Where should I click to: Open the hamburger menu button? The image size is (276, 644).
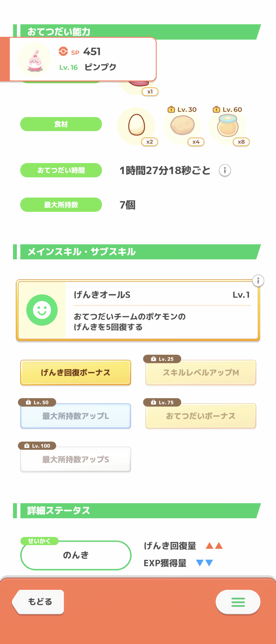[x=238, y=602]
